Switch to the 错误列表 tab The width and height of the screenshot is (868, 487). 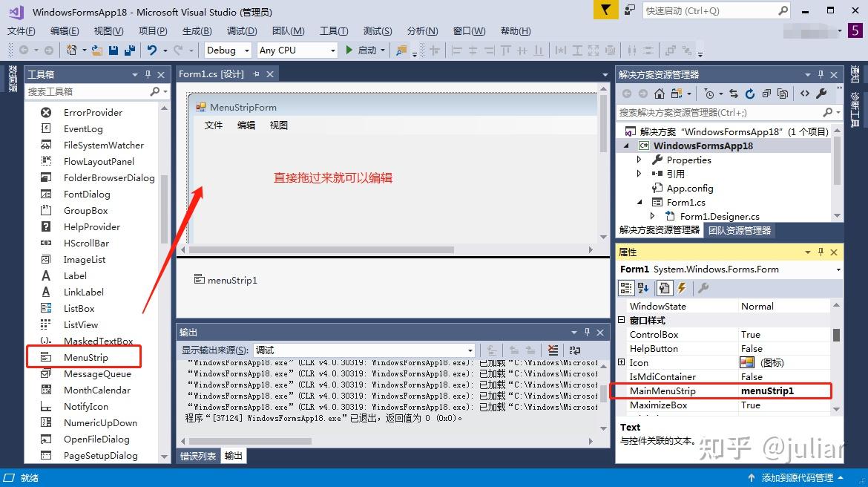197,455
